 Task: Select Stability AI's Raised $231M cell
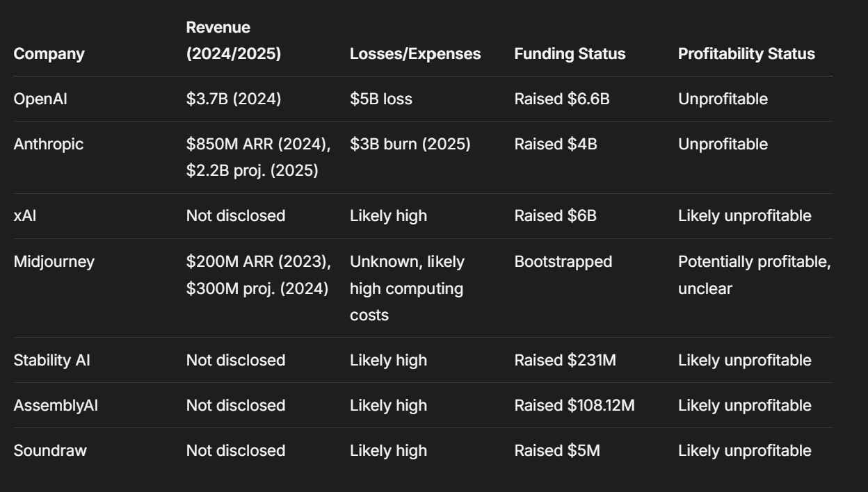[x=565, y=360]
